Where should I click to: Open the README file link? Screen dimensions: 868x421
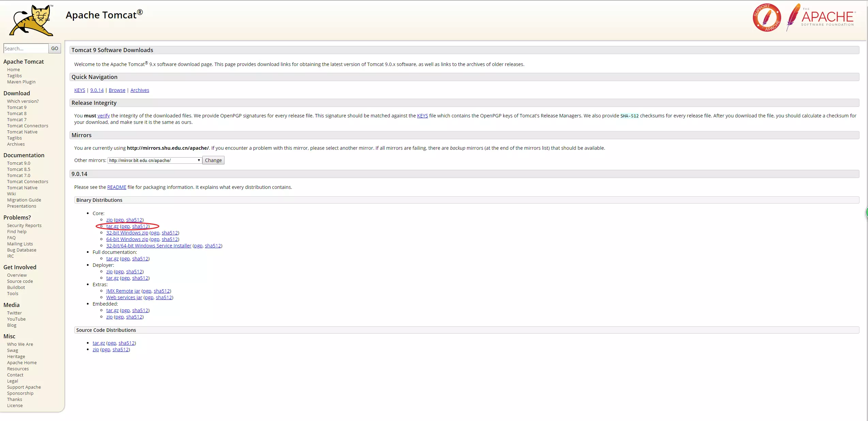point(117,187)
